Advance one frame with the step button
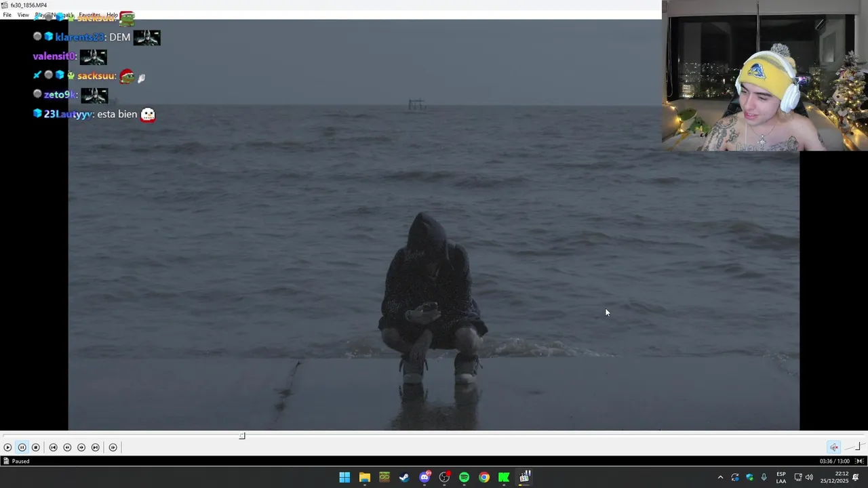 [113, 447]
